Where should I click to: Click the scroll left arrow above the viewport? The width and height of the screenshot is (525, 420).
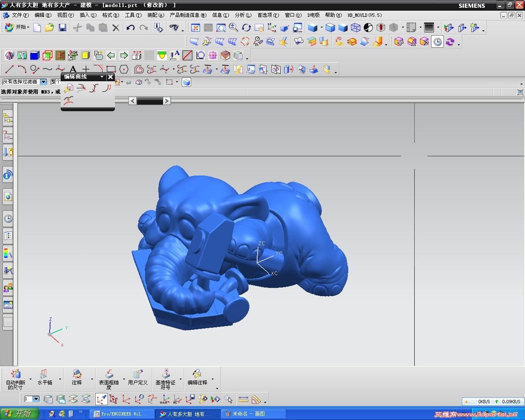pos(132,101)
